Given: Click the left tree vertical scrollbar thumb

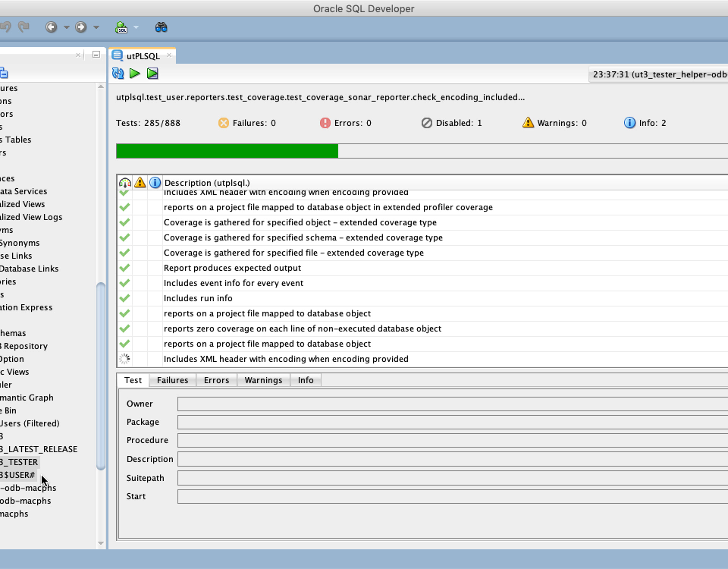Looking at the screenshot, I should (x=101, y=376).
